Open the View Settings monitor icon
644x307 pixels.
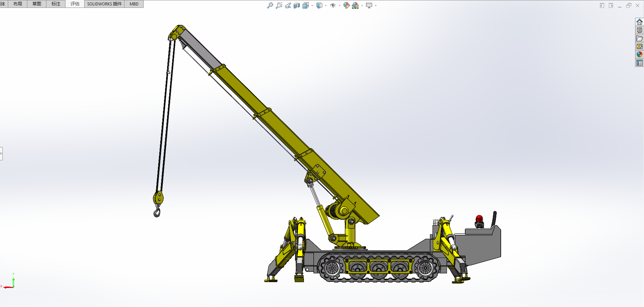click(x=369, y=5)
